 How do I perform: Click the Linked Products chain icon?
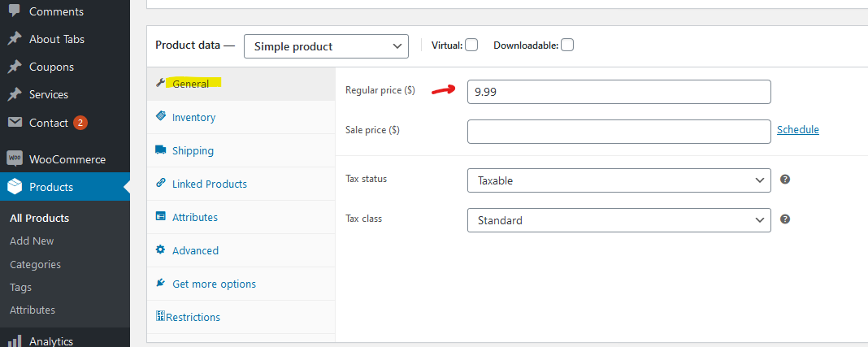(x=161, y=183)
